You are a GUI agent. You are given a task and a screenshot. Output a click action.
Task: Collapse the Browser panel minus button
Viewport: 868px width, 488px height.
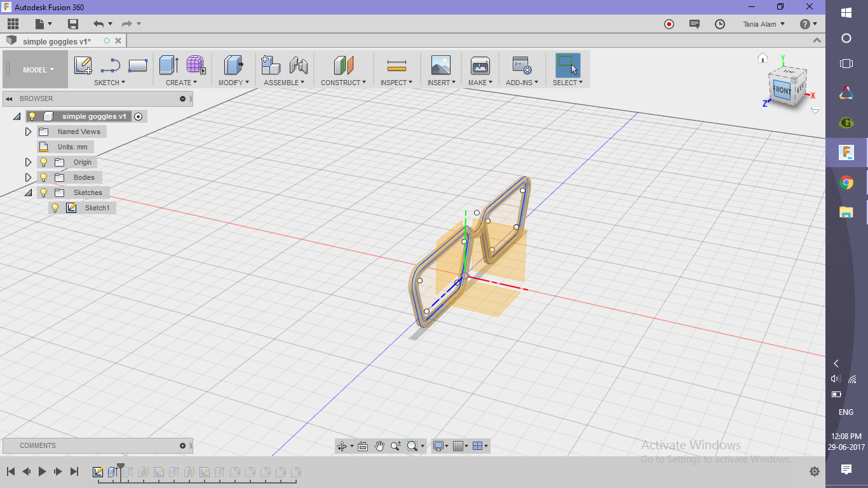(182, 98)
